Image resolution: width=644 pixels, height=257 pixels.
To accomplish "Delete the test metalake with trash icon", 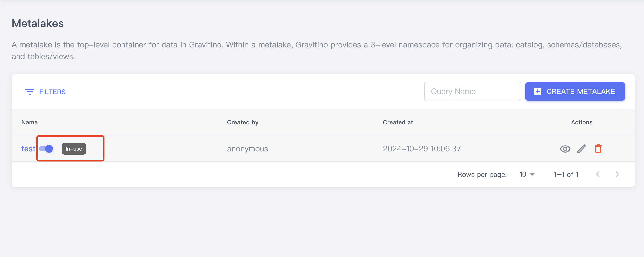I will 598,149.
